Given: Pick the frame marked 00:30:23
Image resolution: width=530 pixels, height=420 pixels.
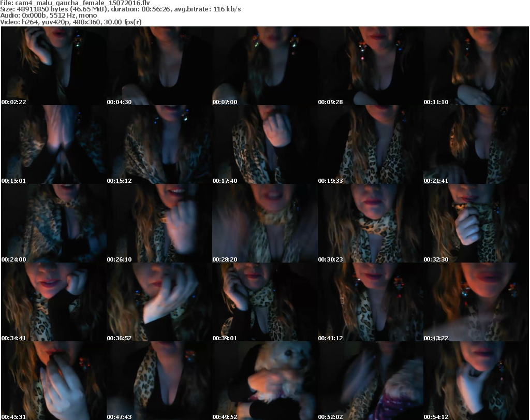Looking at the screenshot, I should click(371, 224).
